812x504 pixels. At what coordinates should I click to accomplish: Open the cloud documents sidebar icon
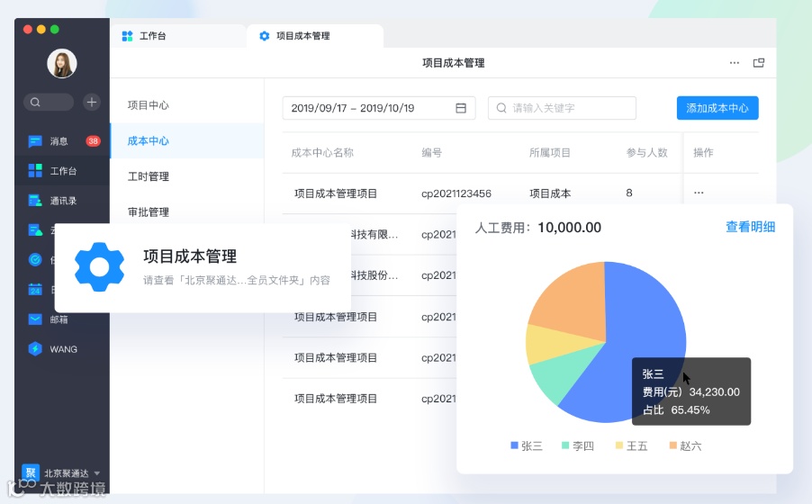(35, 230)
